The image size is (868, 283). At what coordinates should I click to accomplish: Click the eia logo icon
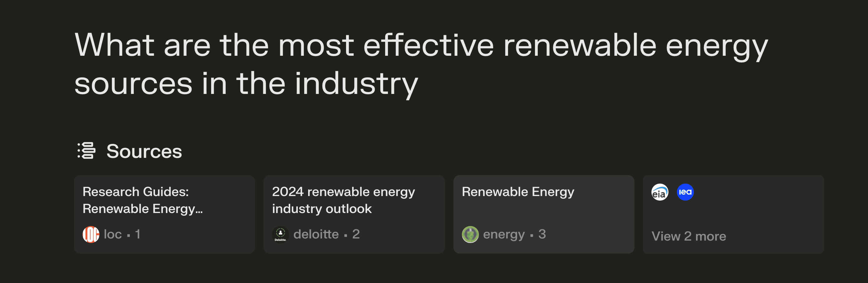[660, 192]
